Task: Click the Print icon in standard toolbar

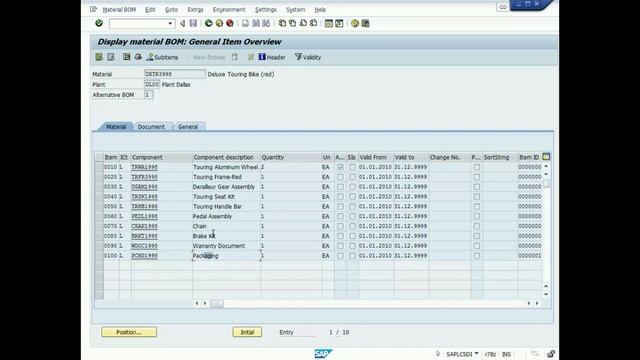Action: 245,24
